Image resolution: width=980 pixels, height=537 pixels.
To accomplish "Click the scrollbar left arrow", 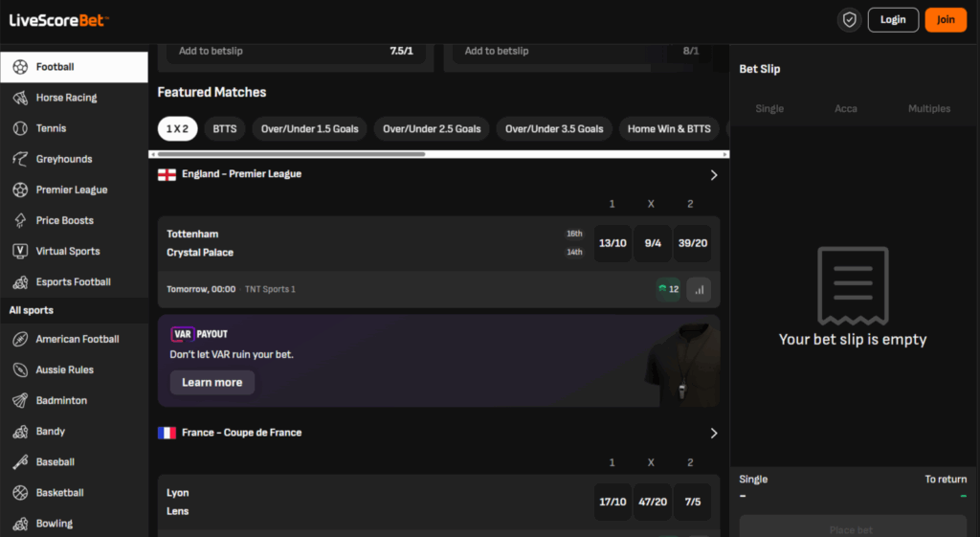I will (152, 154).
